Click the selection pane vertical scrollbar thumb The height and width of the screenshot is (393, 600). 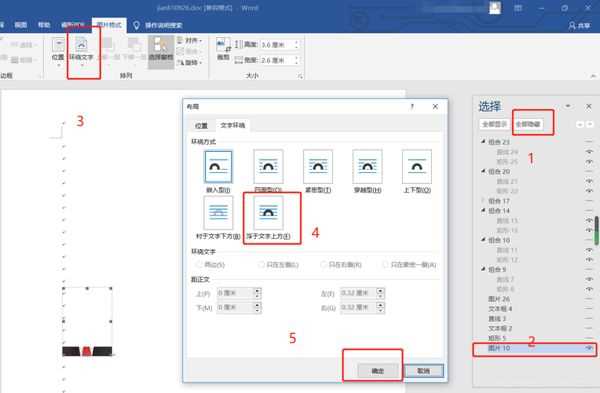pyautogui.click(x=596, y=230)
